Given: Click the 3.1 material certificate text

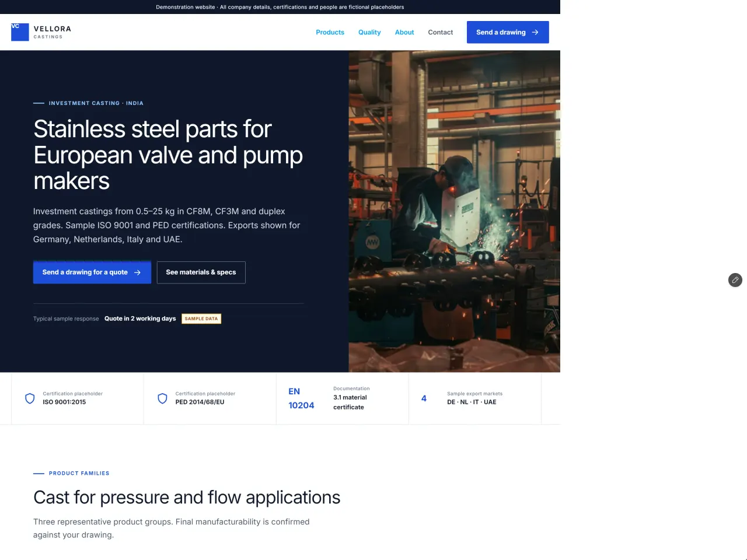Looking at the screenshot, I should pyautogui.click(x=350, y=402).
